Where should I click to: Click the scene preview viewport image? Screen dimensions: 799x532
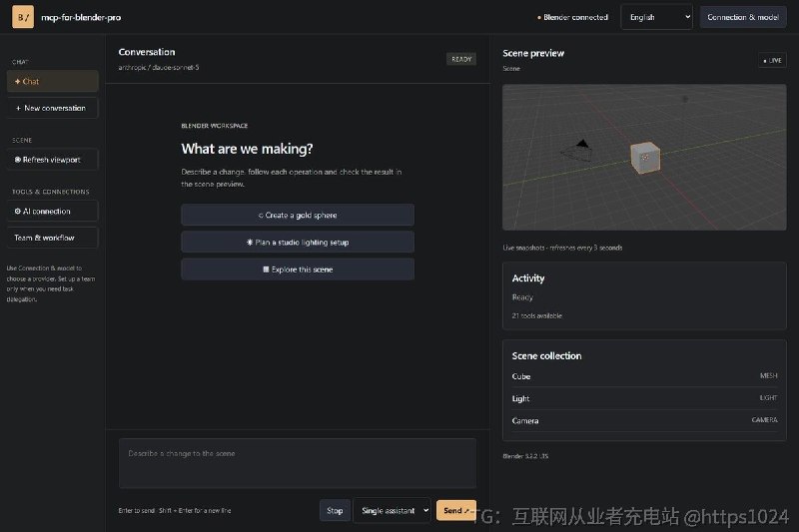[644, 158]
